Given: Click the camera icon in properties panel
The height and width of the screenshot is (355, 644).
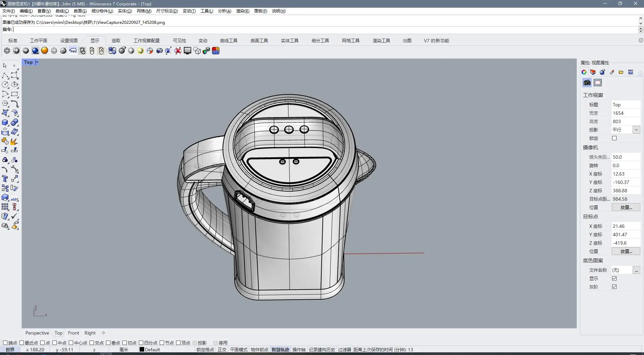Looking at the screenshot, I should click(587, 83).
